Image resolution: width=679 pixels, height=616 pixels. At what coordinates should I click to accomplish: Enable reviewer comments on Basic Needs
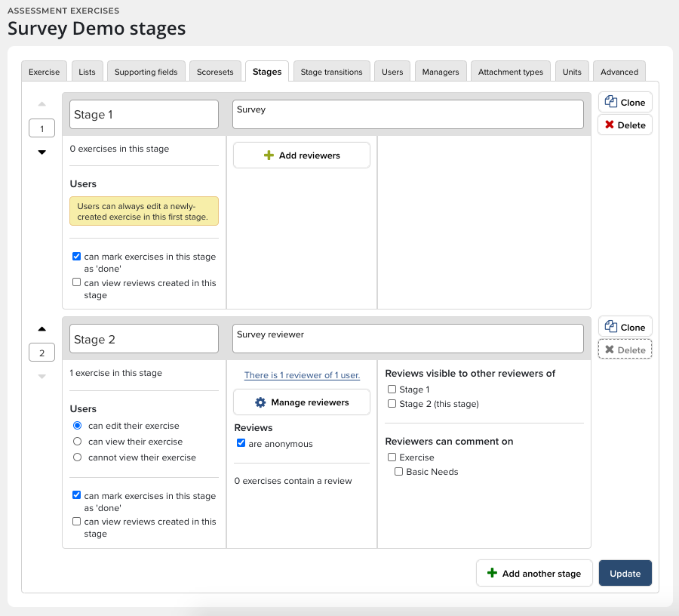pos(399,472)
